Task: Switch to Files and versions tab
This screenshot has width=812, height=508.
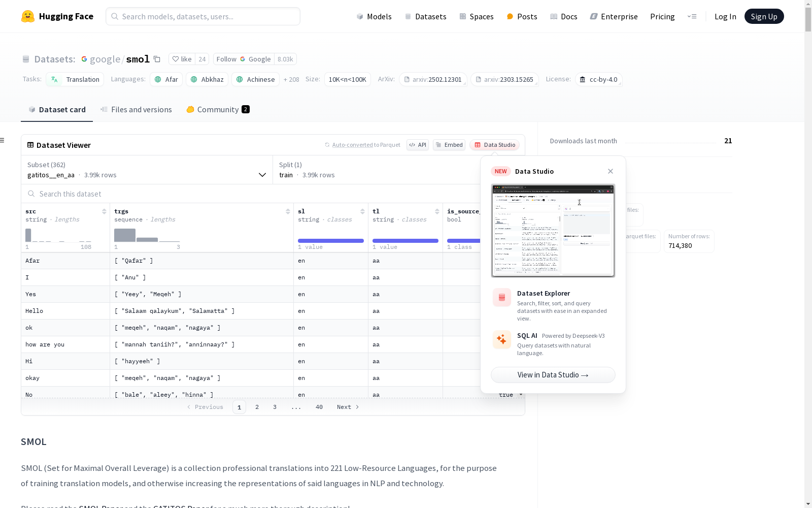Action: click(136, 110)
